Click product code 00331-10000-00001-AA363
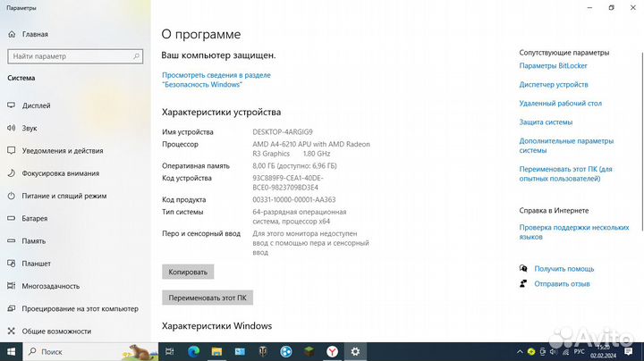The width and height of the screenshot is (644, 361). tap(294, 200)
